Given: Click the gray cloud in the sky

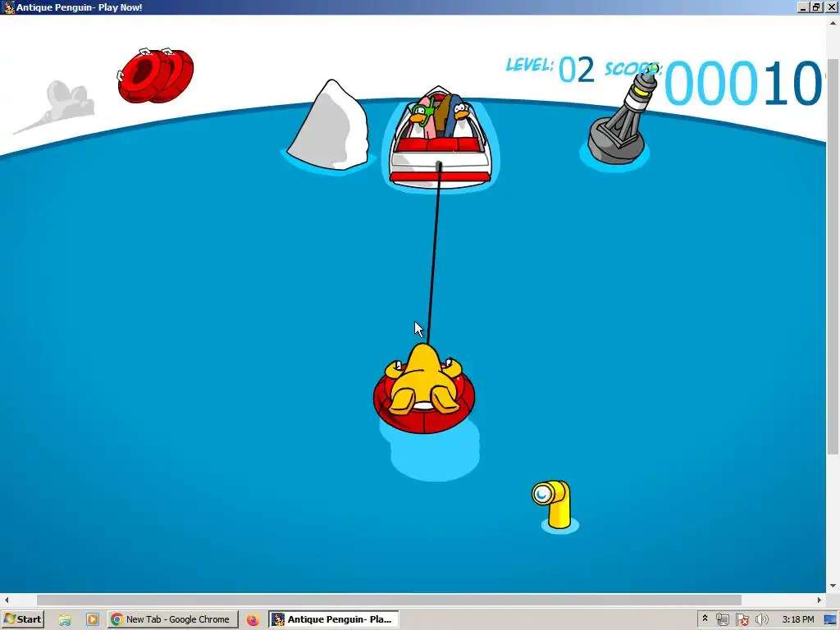Looking at the screenshot, I should point(57,107).
